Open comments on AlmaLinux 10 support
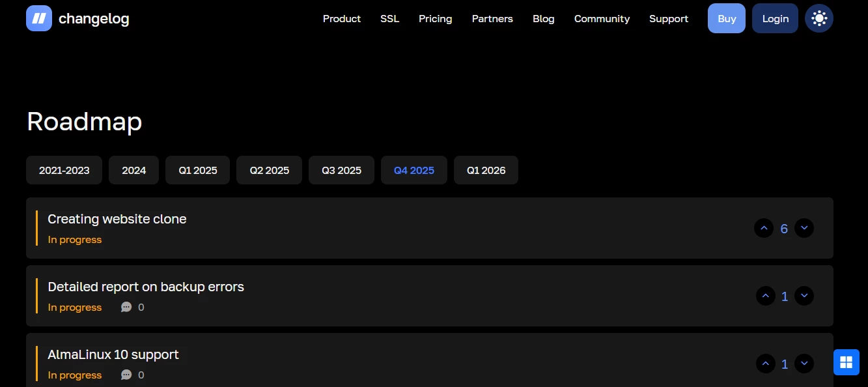Viewport: 868px width, 387px height. pos(126,375)
